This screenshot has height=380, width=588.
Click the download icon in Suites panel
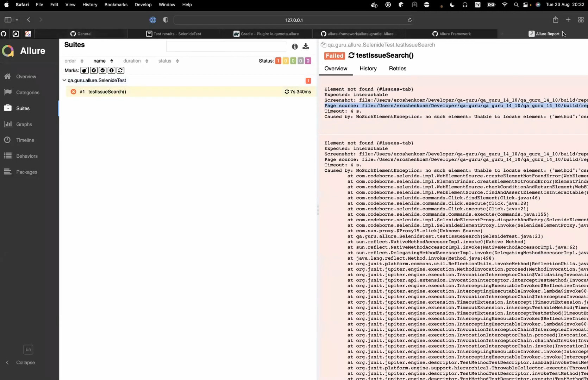pos(305,46)
